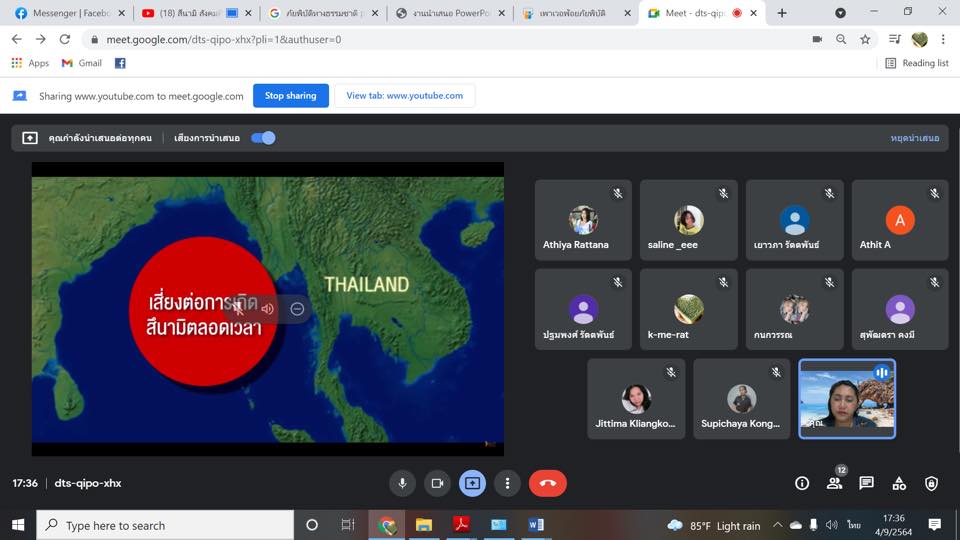
Task: Expand hidden system tray icons chevron
Action: point(777,525)
